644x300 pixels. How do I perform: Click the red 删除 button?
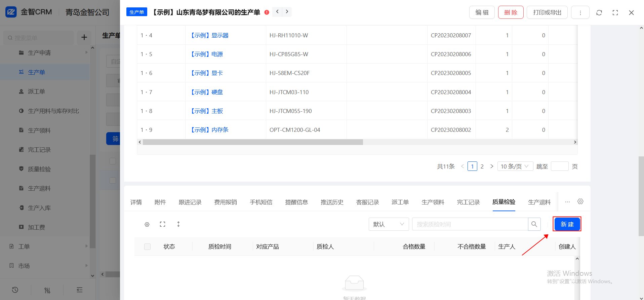click(511, 12)
